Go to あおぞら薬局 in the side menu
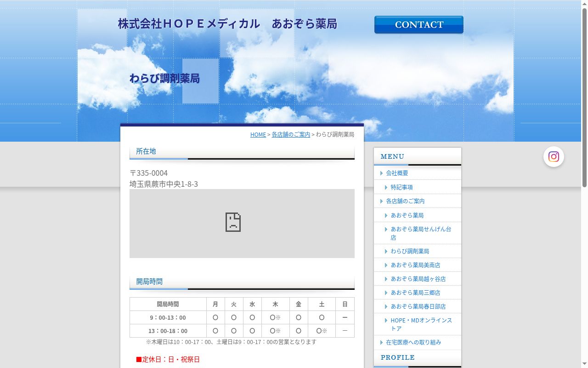Viewport: 588px width, 368px height. pyautogui.click(x=407, y=215)
